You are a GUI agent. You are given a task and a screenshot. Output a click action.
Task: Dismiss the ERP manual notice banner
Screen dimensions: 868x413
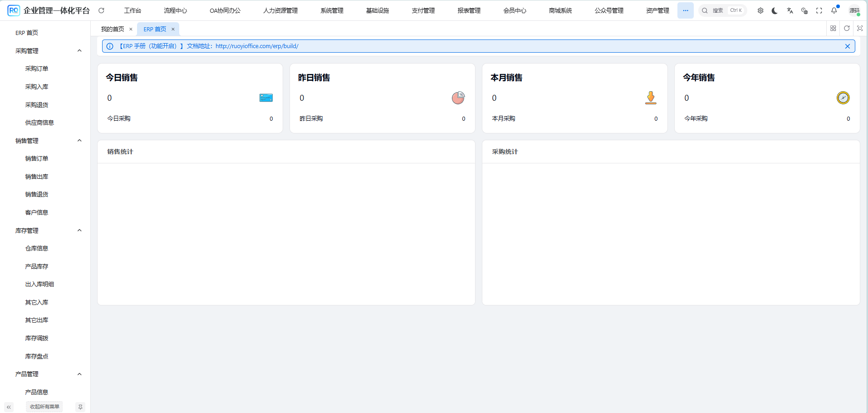point(847,46)
